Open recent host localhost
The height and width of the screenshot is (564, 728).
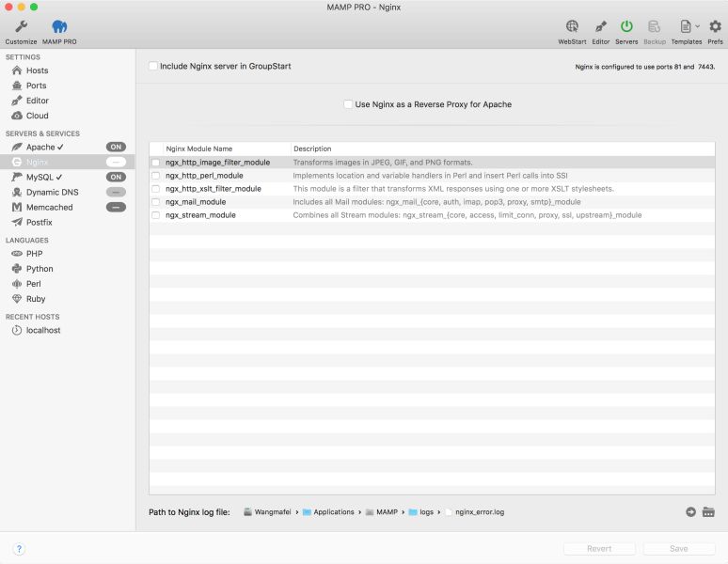click(43, 330)
